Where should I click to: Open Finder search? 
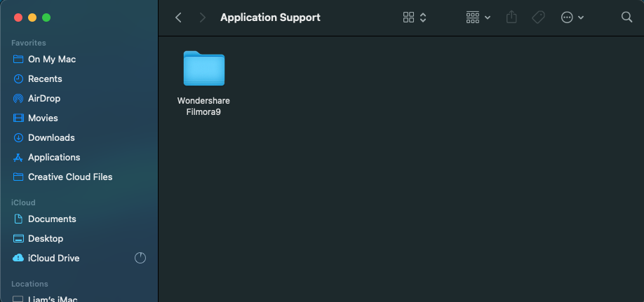tap(626, 18)
